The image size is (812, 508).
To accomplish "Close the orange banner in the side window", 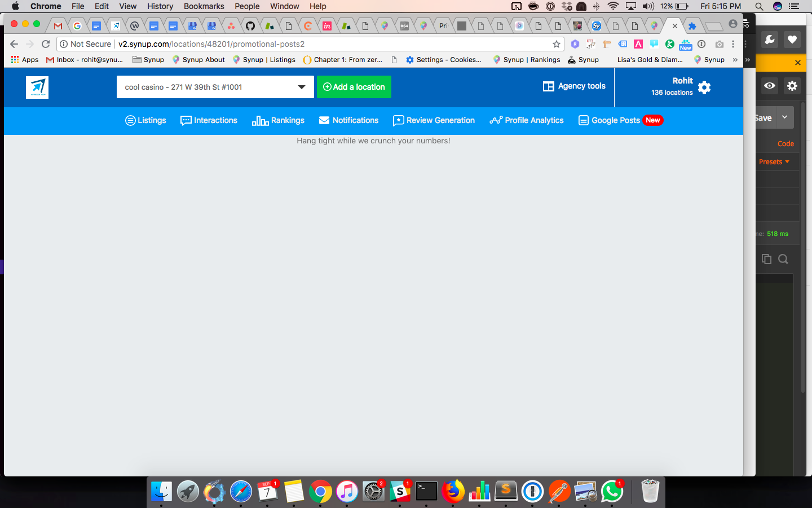I will coord(798,63).
